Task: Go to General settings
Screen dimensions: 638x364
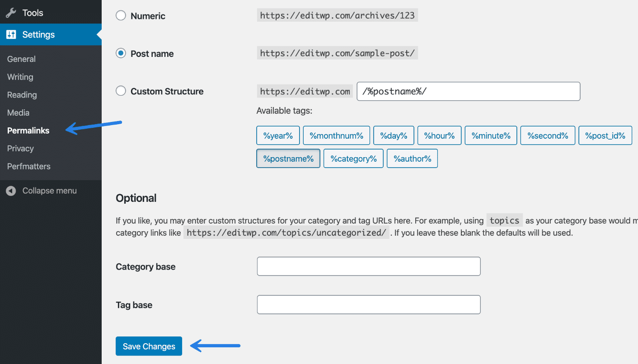Action: coord(21,59)
